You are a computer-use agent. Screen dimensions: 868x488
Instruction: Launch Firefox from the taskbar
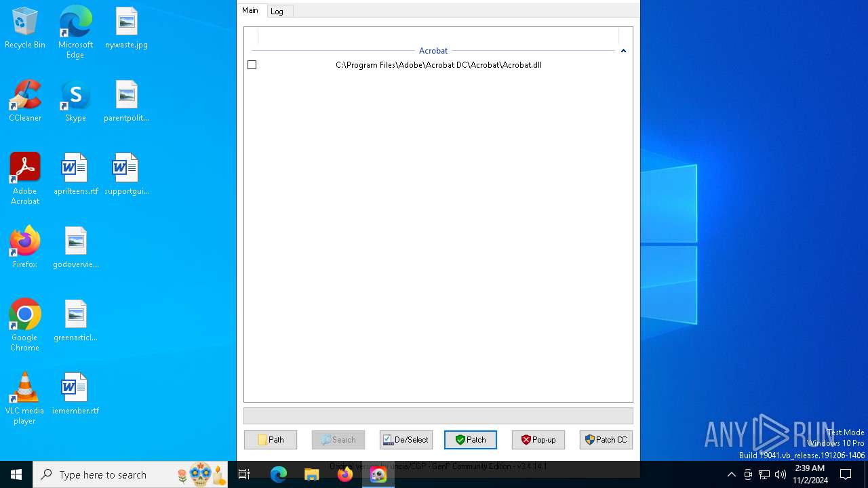pyautogui.click(x=345, y=474)
